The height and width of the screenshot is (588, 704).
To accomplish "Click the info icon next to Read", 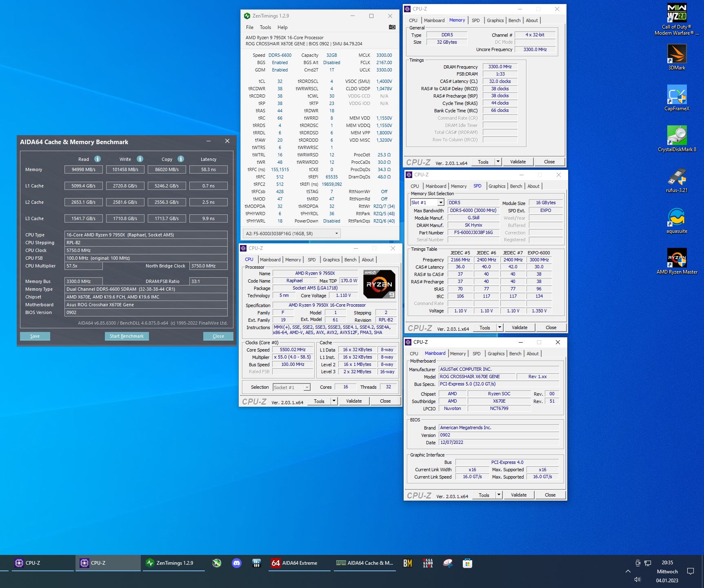I will [x=98, y=159].
